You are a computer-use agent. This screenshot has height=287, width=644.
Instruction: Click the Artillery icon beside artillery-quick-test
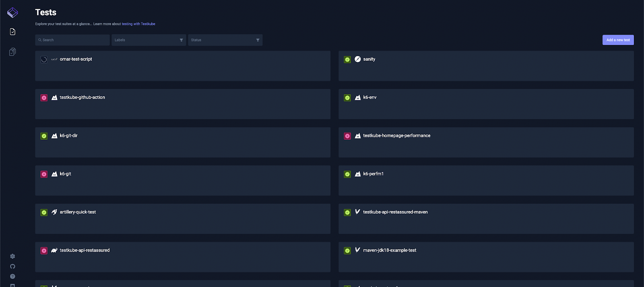tap(54, 212)
